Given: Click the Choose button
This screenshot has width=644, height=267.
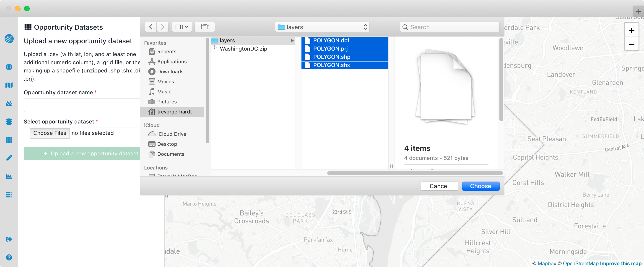Looking at the screenshot, I should pyautogui.click(x=480, y=186).
